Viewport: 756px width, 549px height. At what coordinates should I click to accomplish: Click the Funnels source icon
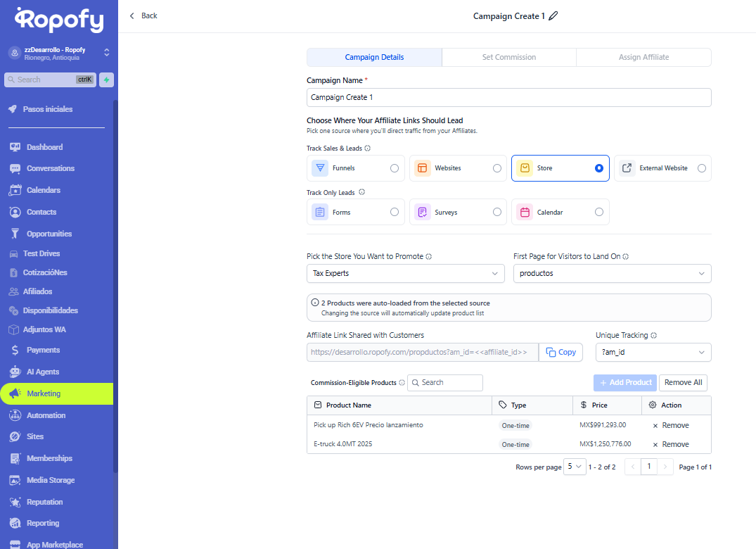click(320, 168)
